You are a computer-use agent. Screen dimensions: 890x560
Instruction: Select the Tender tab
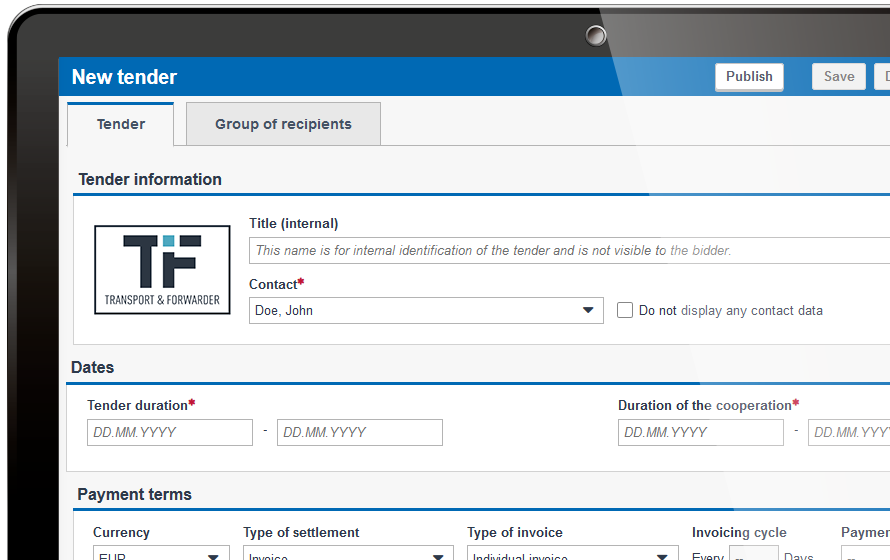coord(121,124)
